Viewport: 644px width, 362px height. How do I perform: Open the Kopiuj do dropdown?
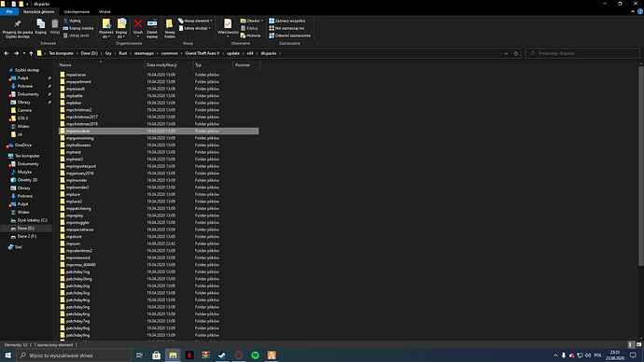121,35
